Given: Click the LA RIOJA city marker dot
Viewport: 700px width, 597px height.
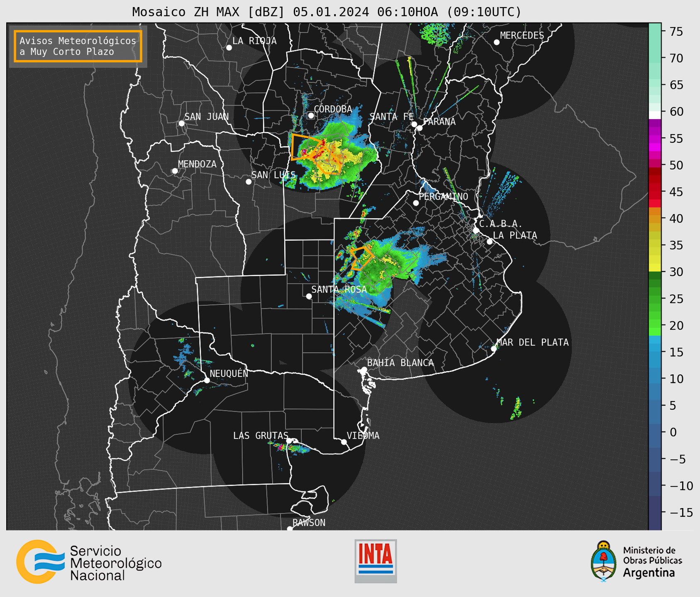Looking at the screenshot, I should coord(229,48).
